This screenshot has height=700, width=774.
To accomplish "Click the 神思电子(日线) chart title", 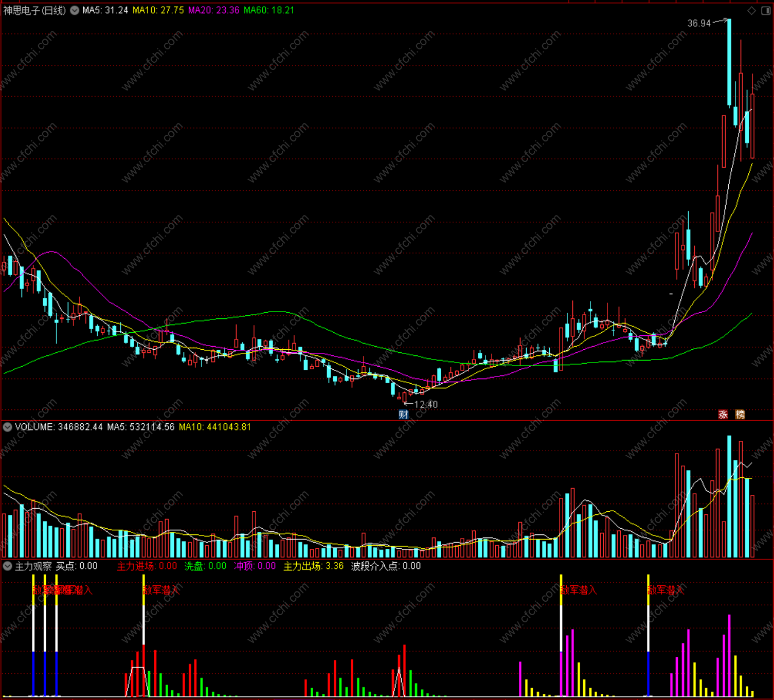I will tap(35, 10).
